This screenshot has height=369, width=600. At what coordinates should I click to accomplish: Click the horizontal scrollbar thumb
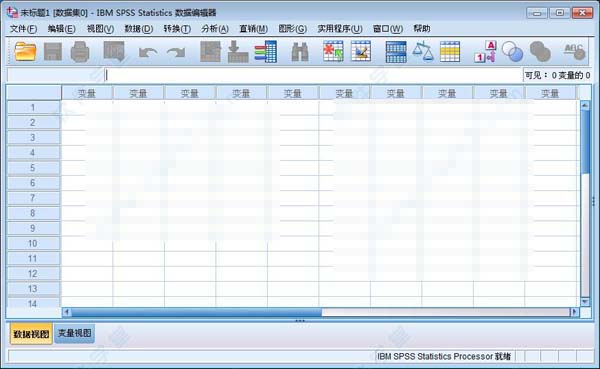pos(197,312)
